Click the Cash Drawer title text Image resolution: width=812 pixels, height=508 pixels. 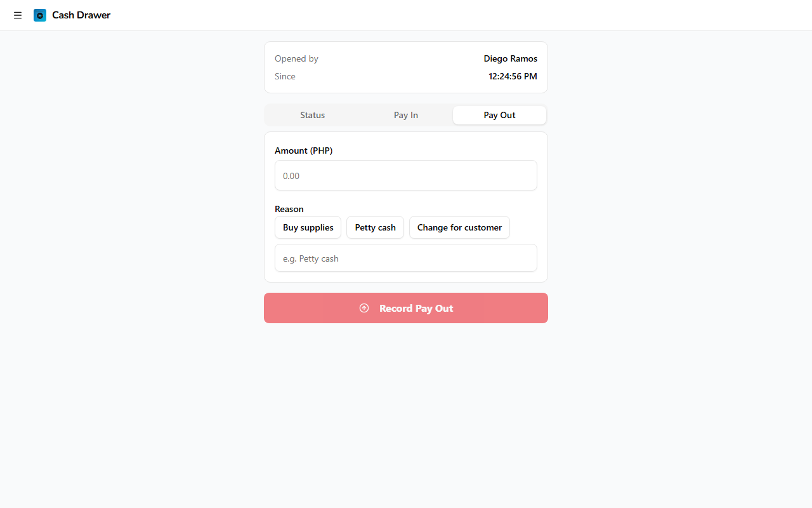click(x=81, y=15)
